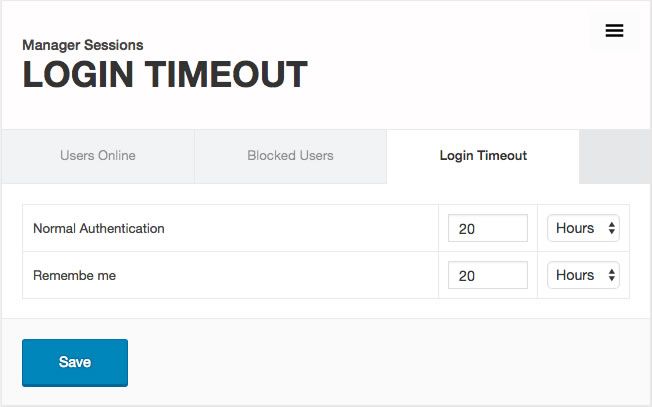
Task: Click the Normal Authentication row label
Action: (x=99, y=228)
